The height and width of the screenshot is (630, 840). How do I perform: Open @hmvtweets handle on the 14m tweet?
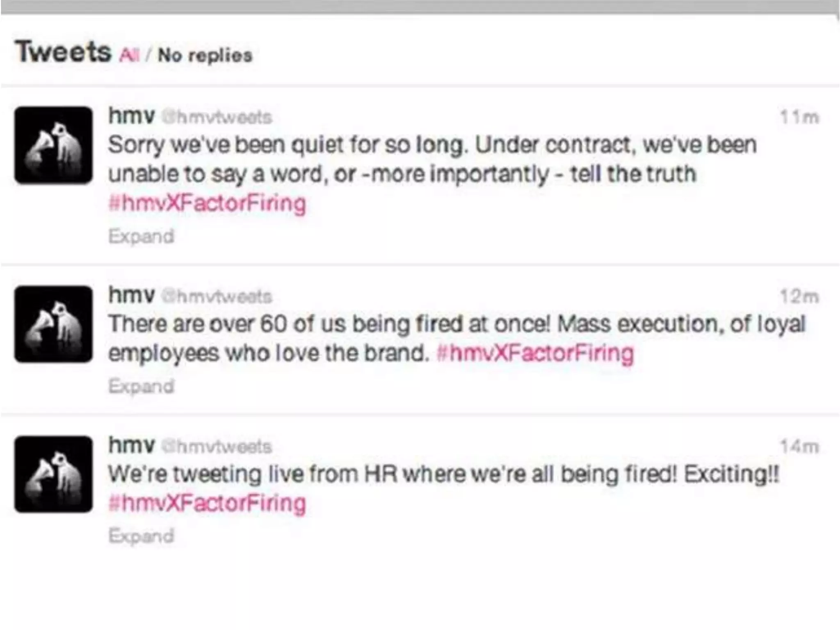coord(217,447)
